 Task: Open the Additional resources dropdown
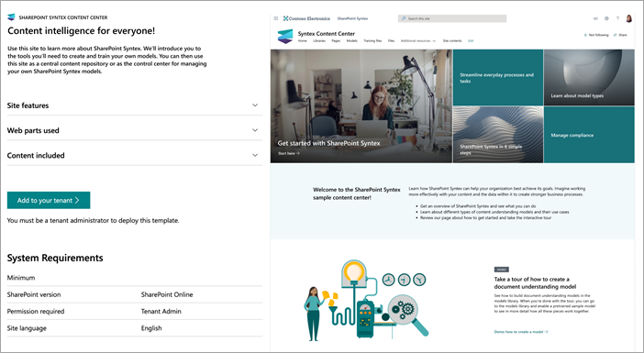coord(418,41)
